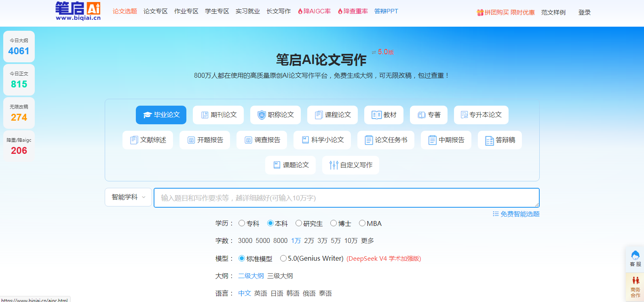644x302 pixels.
Task: Choose 5000 word count
Action: (263, 240)
